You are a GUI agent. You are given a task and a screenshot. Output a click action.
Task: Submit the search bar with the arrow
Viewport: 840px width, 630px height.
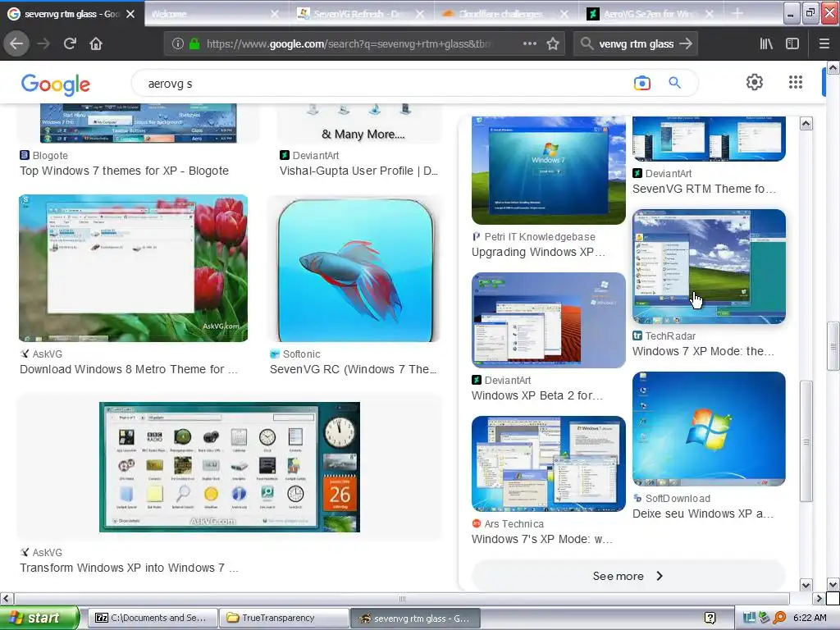(x=686, y=43)
